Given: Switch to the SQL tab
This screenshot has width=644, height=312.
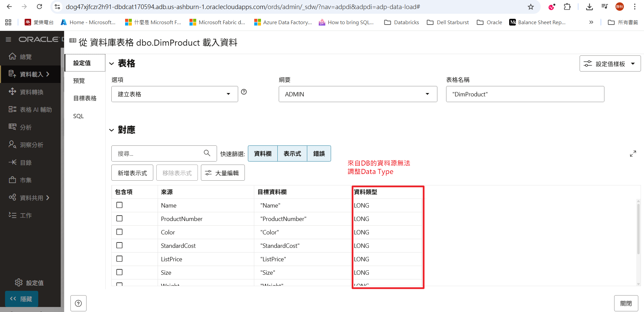Looking at the screenshot, I should pos(78,116).
